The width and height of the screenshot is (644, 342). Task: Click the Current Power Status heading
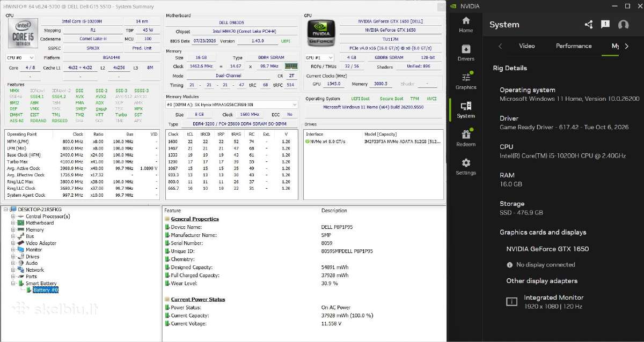(x=198, y=299)
